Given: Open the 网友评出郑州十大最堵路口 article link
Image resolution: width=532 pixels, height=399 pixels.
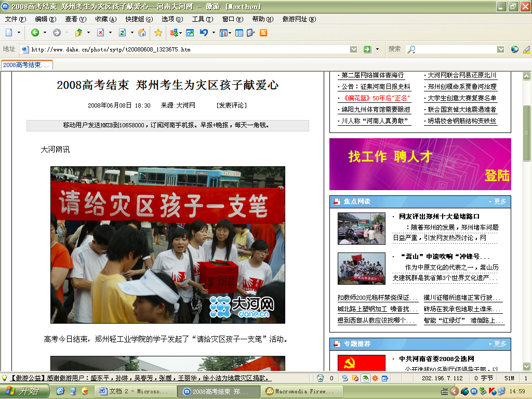Looking at the screenshot, I should 439,217.
